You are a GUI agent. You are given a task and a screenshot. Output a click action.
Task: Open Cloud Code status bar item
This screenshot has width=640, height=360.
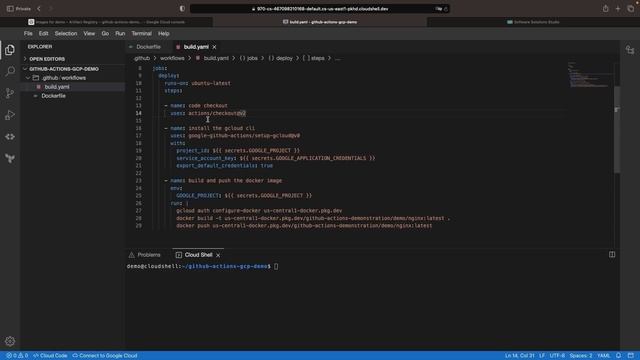point(50,356)
